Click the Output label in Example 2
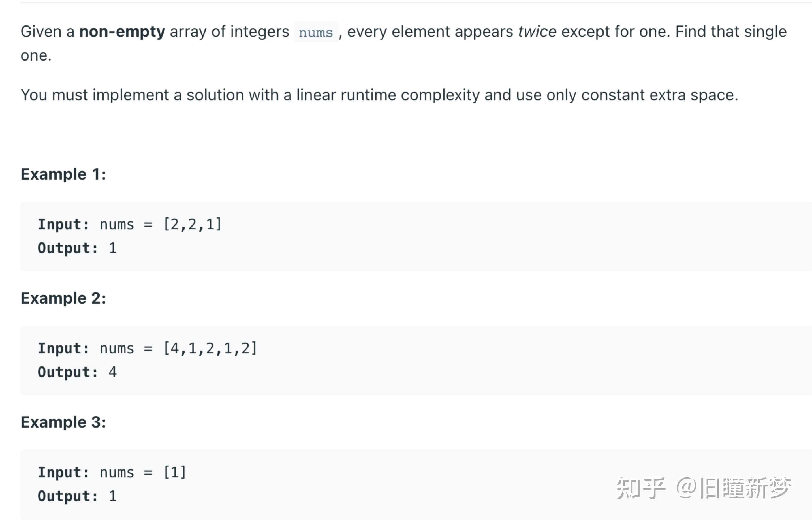812x521 pixels. pos(68,372)
